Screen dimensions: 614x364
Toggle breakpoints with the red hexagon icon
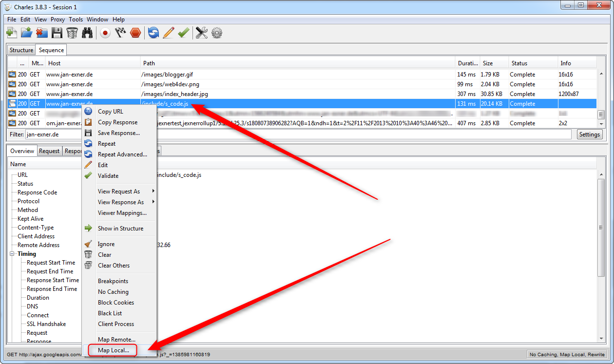135,33
